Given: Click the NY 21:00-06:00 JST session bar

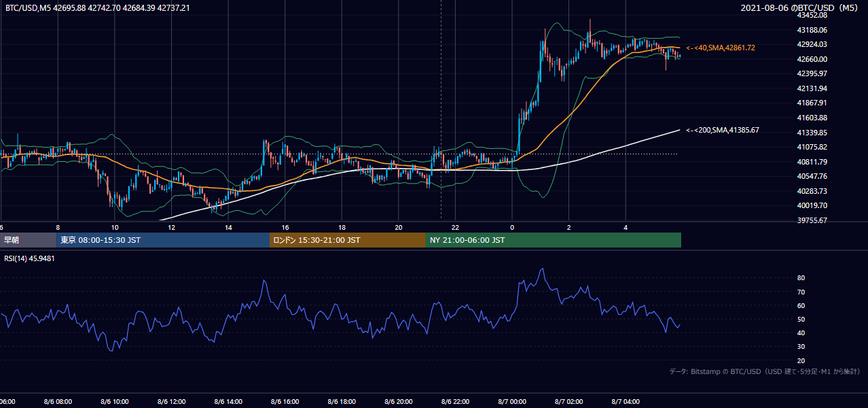Looking at the screenshot, I should click(x=554, y=240).
